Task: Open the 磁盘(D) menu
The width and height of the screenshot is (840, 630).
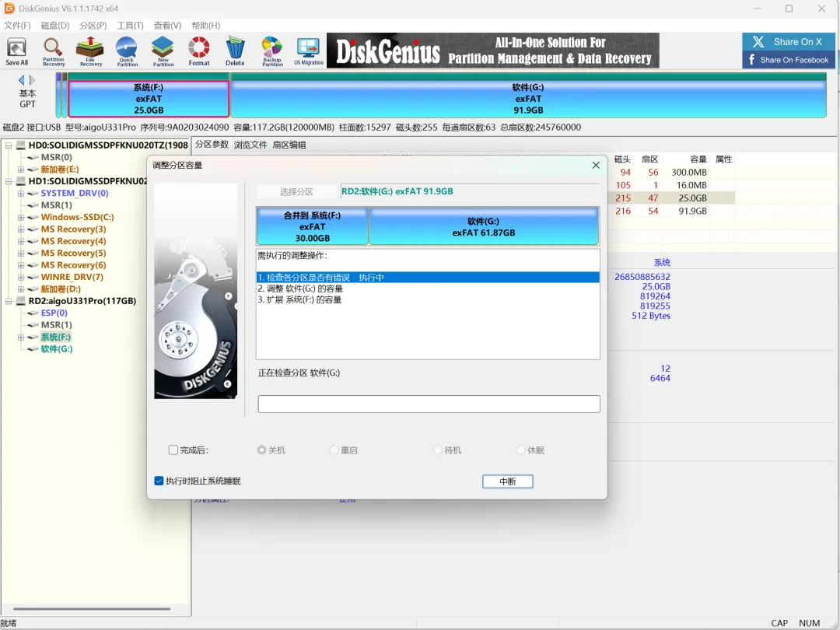Action: [55, 25]
